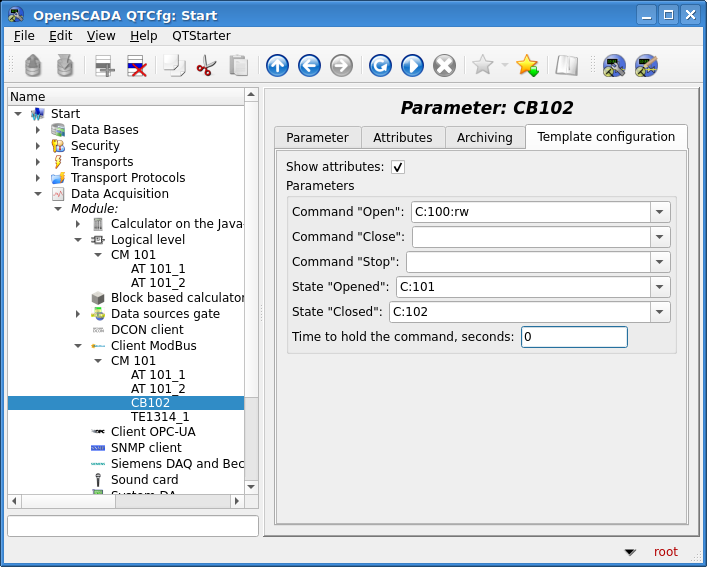Expand the Security tree node
The image size is (707, 567).
[x=38, y=146]
